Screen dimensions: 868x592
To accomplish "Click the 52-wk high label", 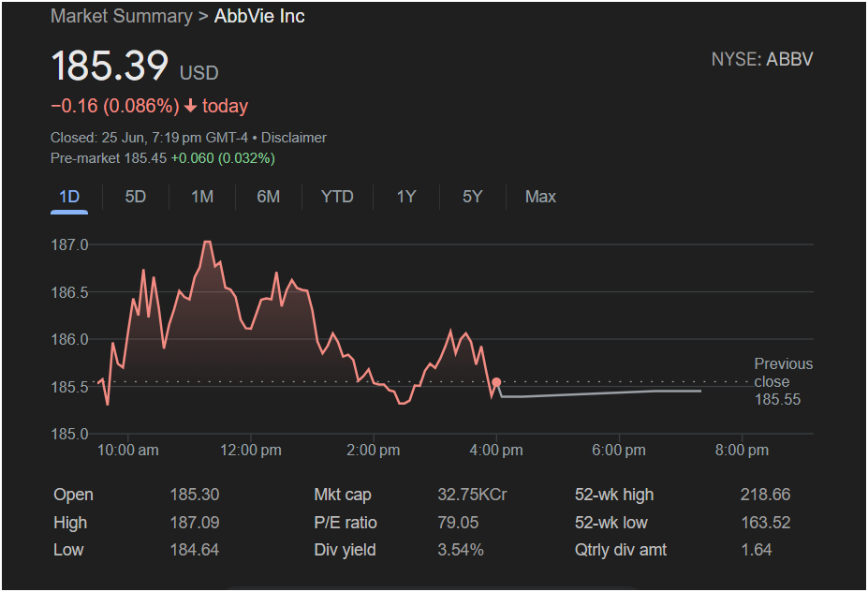I will click(614, 495).
